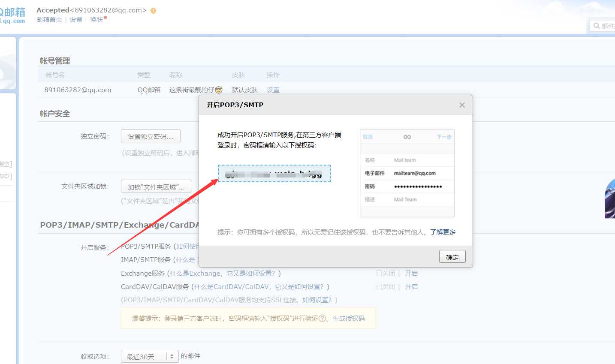Click 加锁"文件夹区域" button
This screenshot has width=615, height=364.
click(x=157, y=187)
